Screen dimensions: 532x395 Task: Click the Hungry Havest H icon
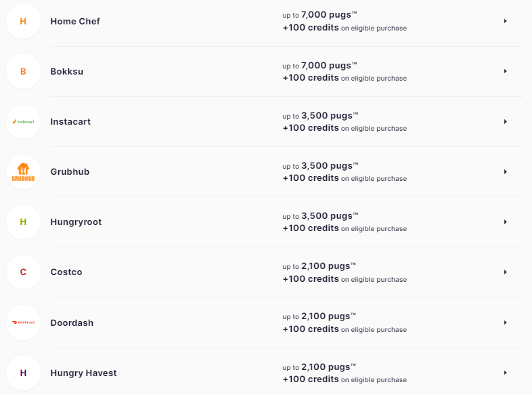23,373
